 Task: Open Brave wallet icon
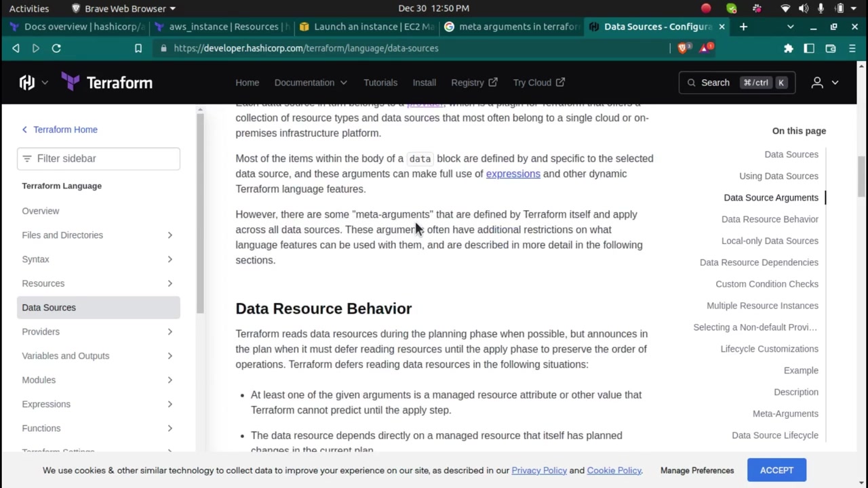click(831, 48)
